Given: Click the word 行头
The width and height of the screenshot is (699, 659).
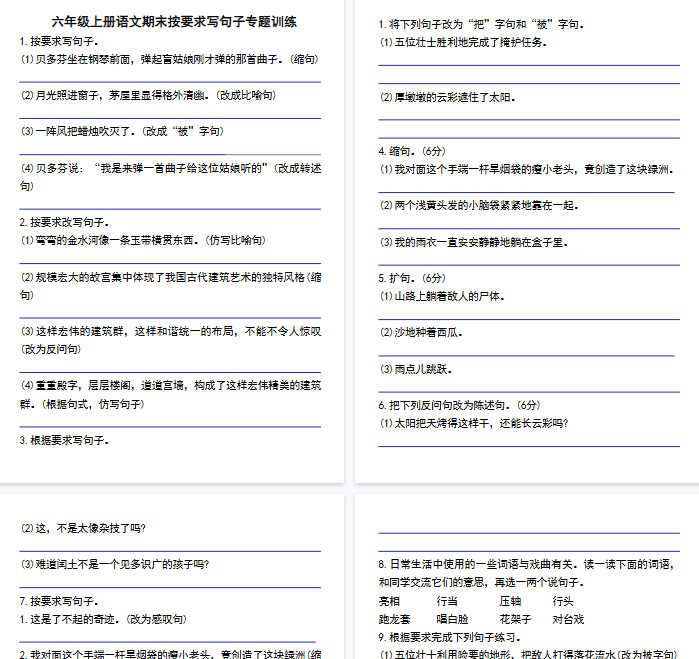Looking at the screenshot, I should (x=563, y=601).
